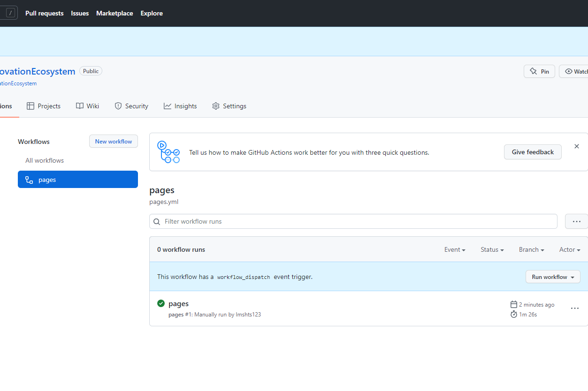
Task: Click the Insights graph icon
Action: click(x=168, y=106)
